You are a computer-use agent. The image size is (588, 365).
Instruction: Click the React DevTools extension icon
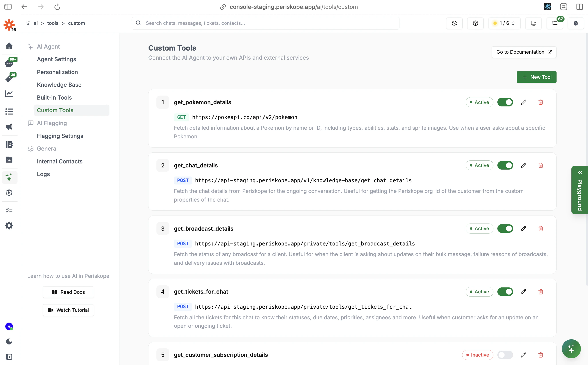click(x=548, y=7)
